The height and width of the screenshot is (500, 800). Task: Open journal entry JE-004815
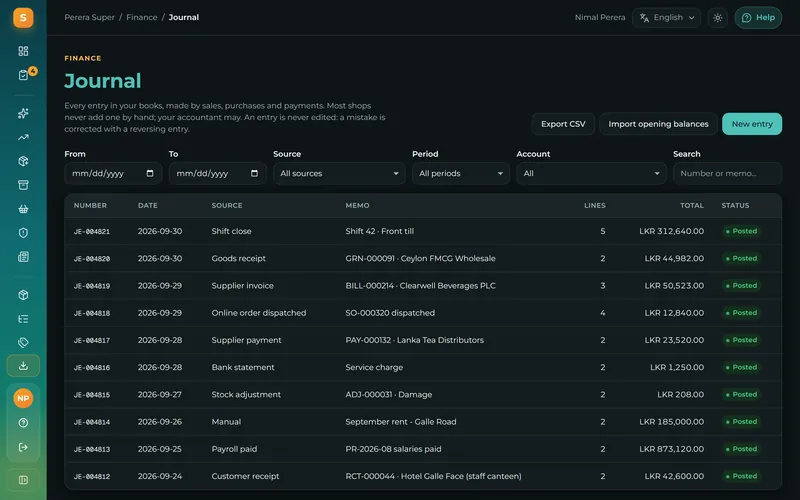click(92, 395)
